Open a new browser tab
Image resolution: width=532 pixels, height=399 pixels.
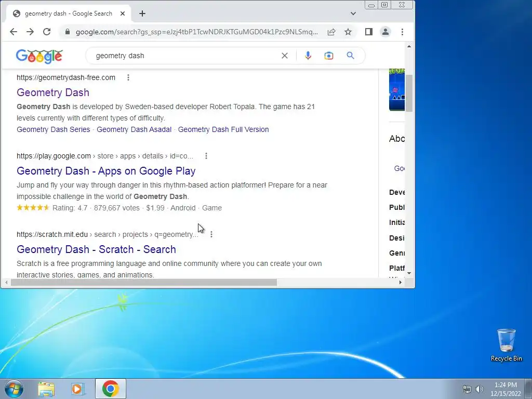click(x=142, y=14)
